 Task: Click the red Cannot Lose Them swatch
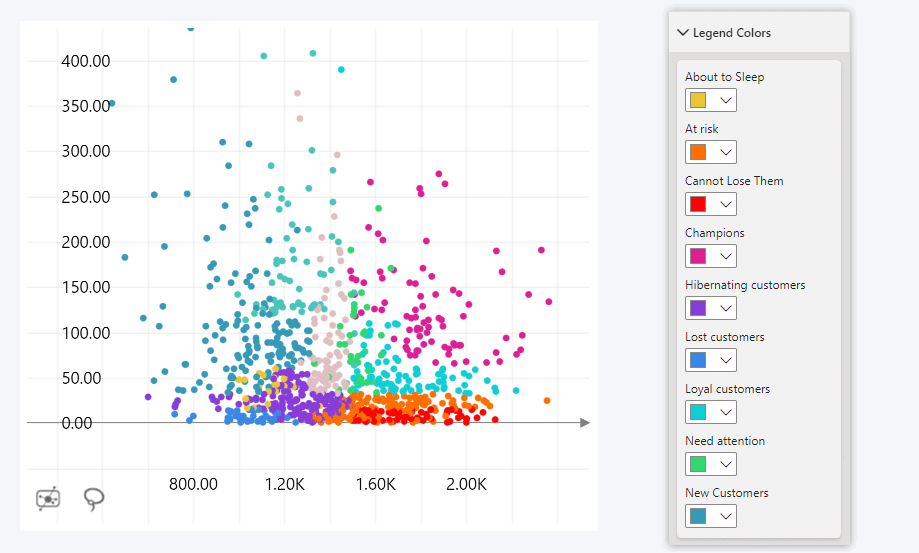698,204
